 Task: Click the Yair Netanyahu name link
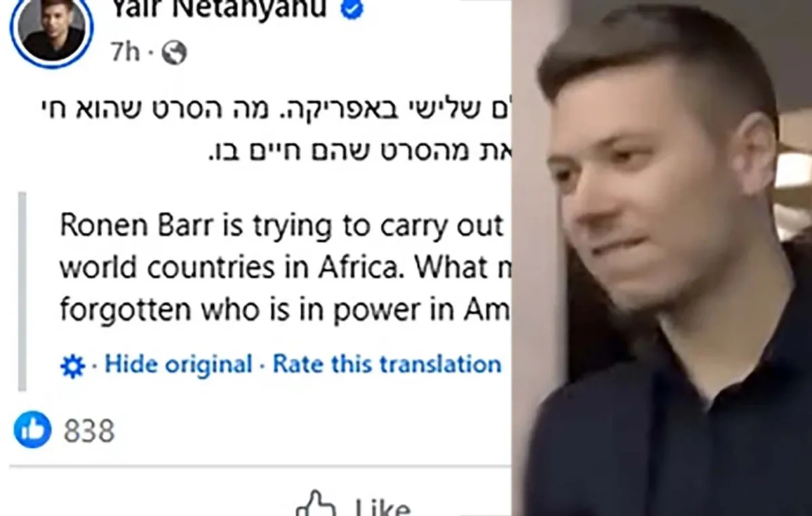tap(220, 9)
